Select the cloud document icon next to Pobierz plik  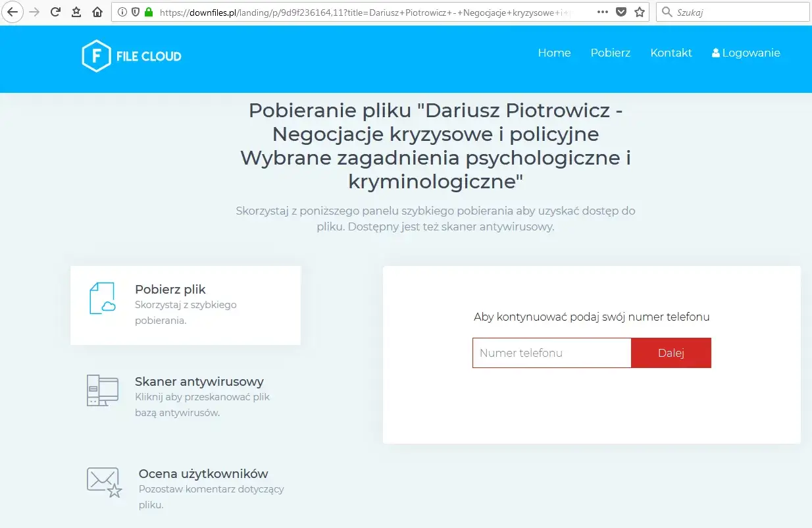[x=102, y=298]
